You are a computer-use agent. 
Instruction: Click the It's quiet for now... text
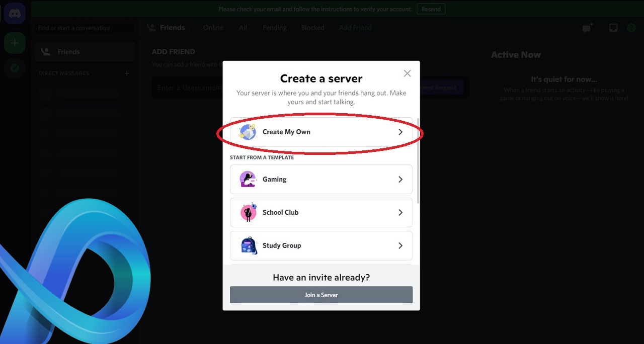[x=563, y=79]
